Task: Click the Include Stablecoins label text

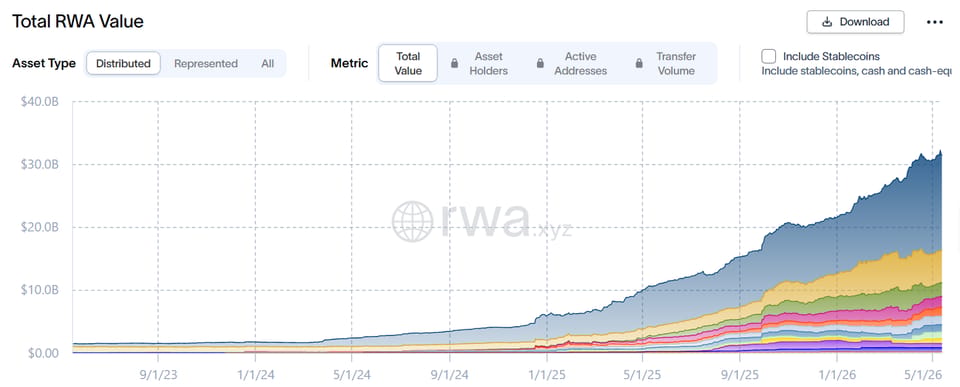Action: pos(831,56)
